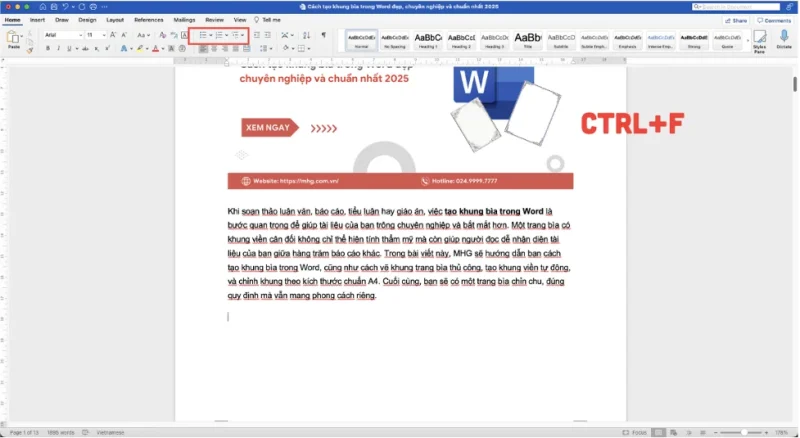Click the Share button

pos(736,20)
